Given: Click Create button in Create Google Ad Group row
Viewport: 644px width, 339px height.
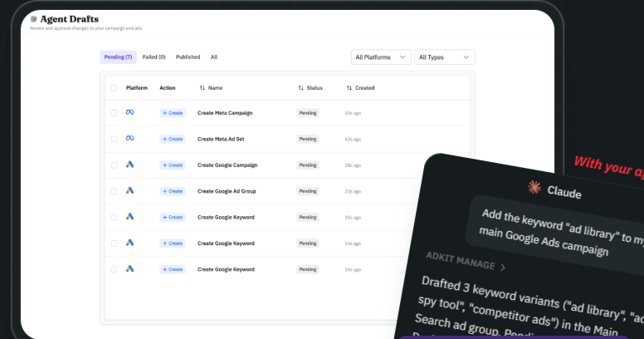Looking at the screenshot, I should 173,191.
